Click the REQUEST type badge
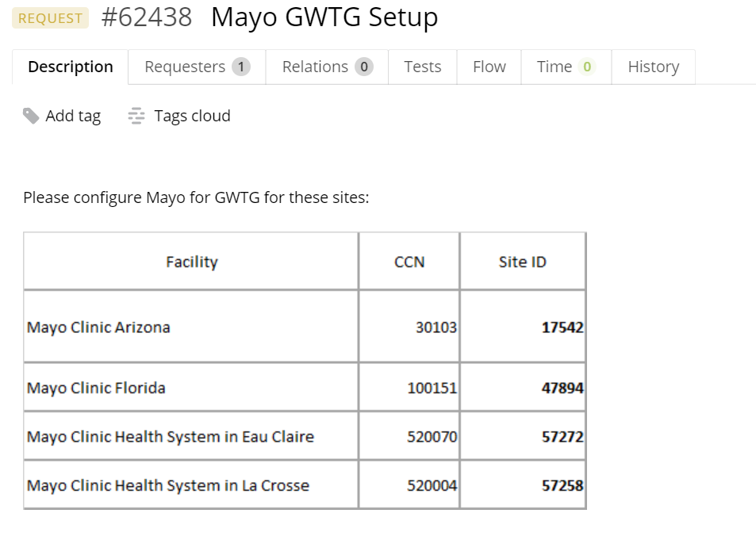The image size is (756, 540). (50, 18)
